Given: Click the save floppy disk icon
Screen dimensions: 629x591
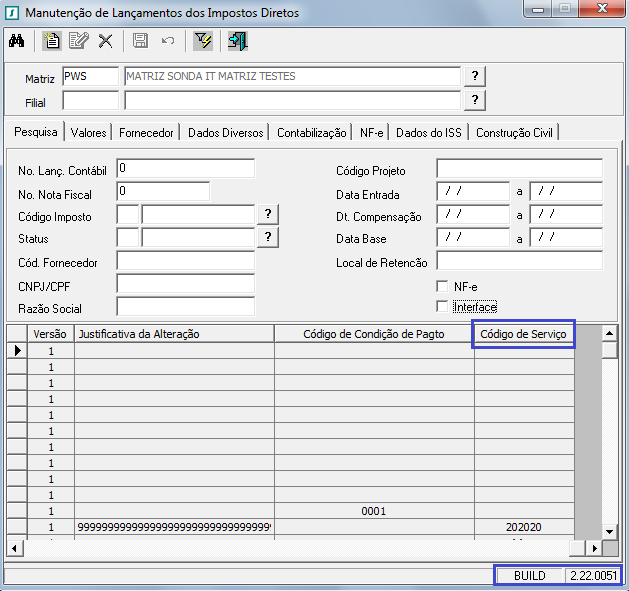Looking at the screenshot, I should pos(140,41).
